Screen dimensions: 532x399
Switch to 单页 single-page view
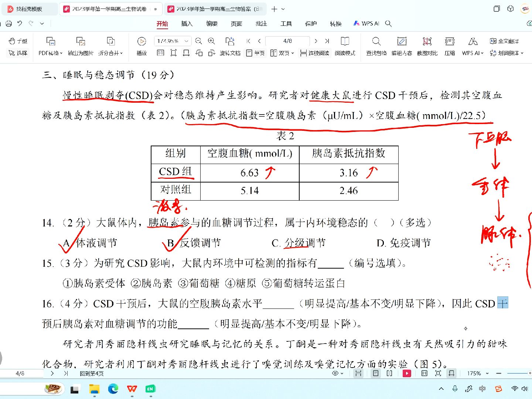coord(255,53)
